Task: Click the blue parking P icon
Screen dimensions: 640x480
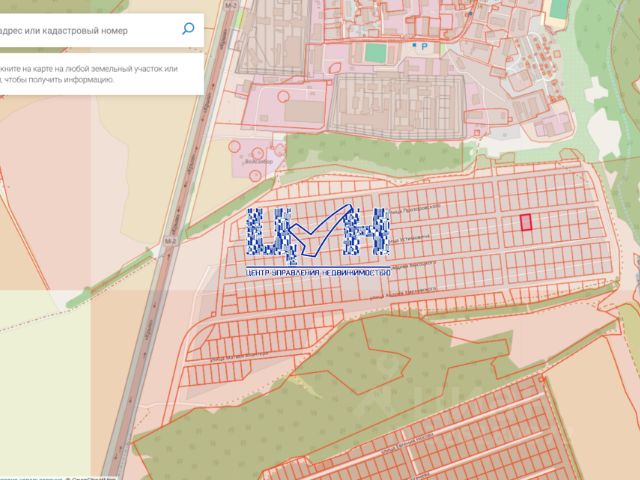Action: tap(424, 47)
